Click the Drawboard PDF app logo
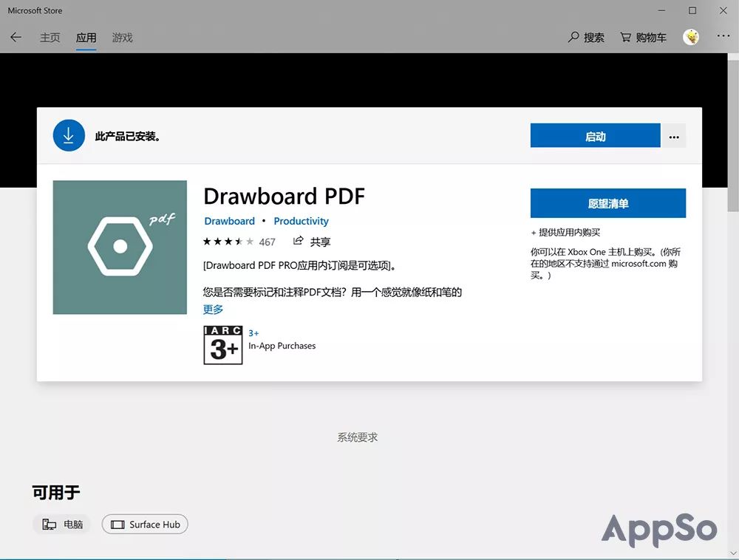Image resolution: width=739 pixels, height=560 pixels. tap(120, 247)
